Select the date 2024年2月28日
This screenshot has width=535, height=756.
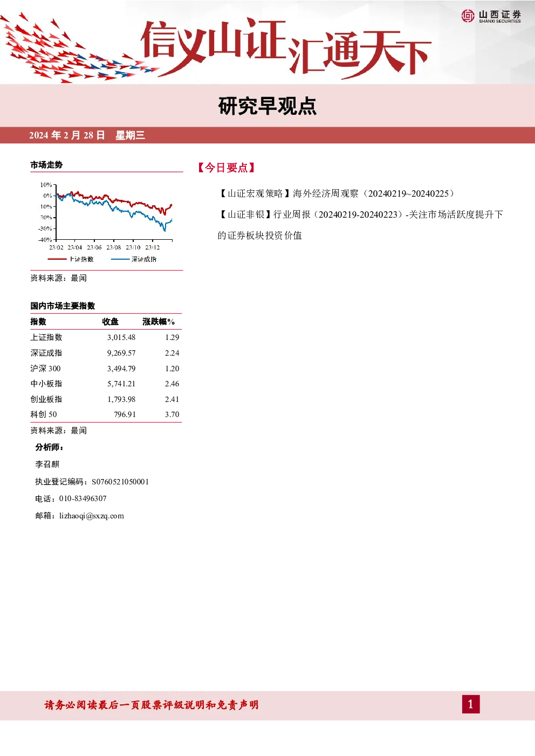67,135
